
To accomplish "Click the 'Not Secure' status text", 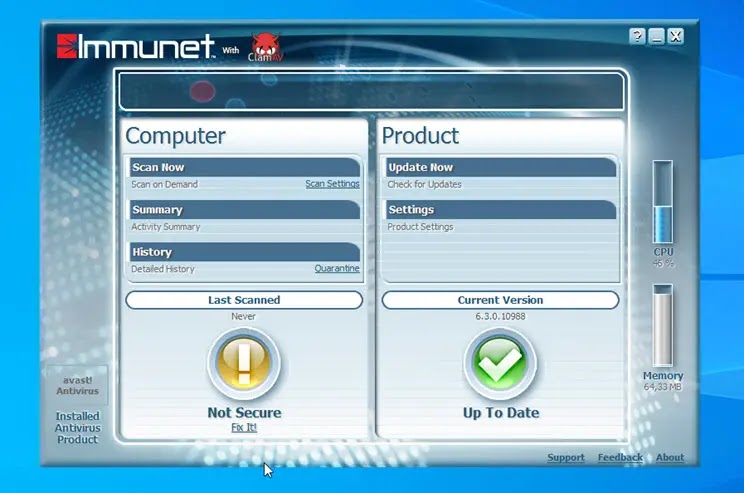I will pos(244,412).
